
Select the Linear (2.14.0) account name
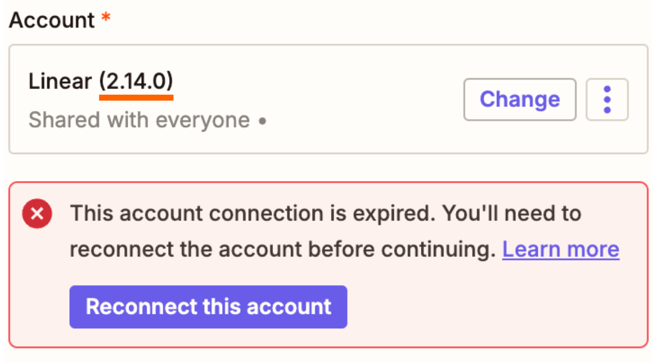point(101,81)
